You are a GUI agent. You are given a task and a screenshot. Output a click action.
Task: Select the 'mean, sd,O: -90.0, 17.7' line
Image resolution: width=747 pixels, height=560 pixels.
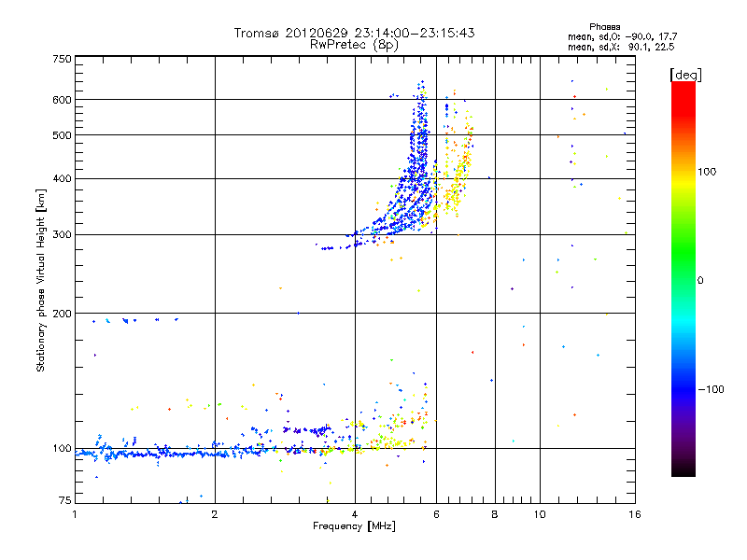tap(622, 36)
